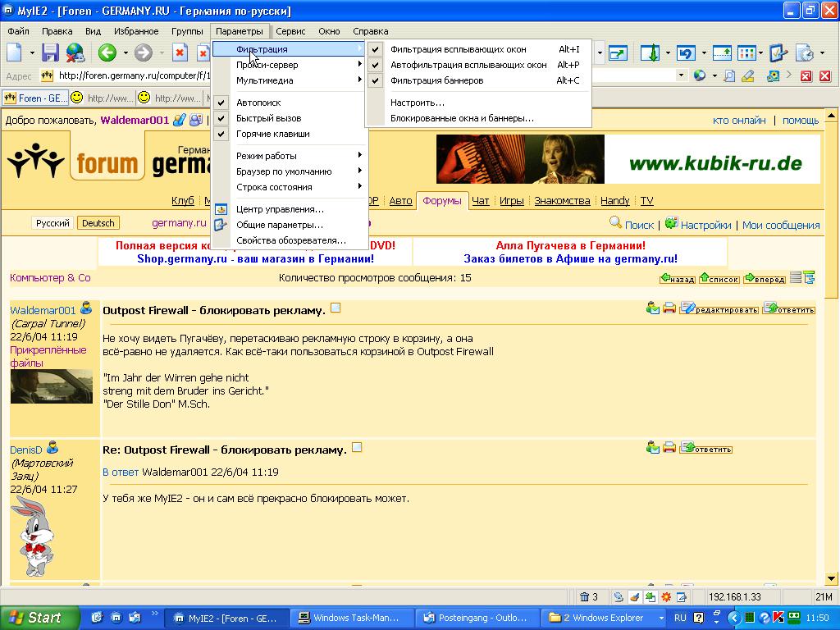The image size is (840, 630).
Task: Click the page with red X Stop icon
Action: [x=180, y=52]
